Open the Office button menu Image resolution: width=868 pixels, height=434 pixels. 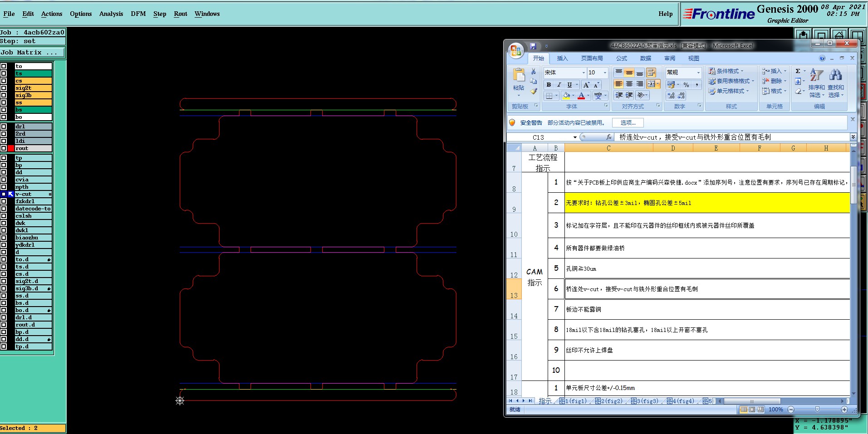[515, 50]
